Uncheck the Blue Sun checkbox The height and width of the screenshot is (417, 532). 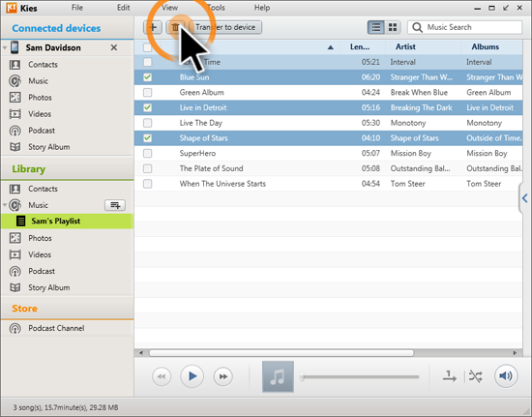tap(147, 77)
